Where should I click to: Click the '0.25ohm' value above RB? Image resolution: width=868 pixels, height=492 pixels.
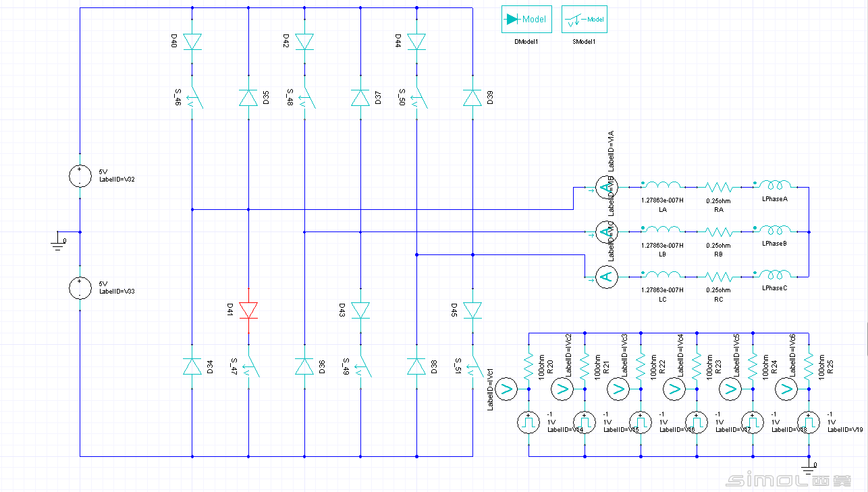tap(718, 245)
